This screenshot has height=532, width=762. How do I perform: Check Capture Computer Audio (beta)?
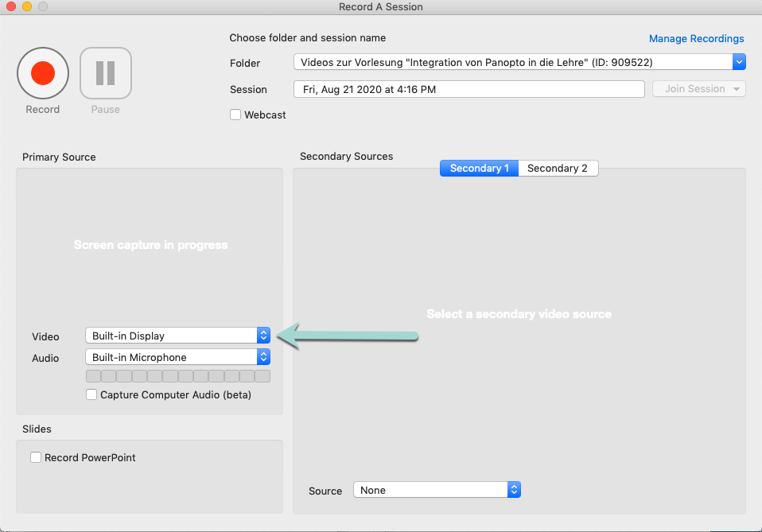click(x=92, y=394)
